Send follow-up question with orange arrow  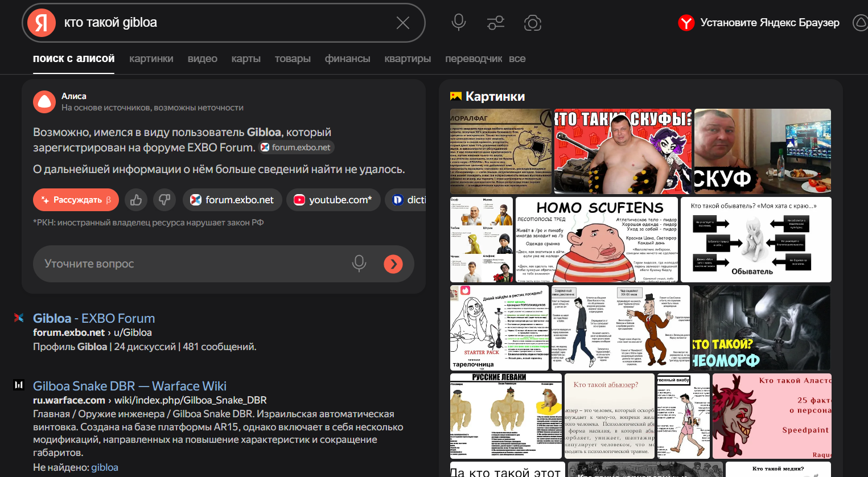click(x=393, y=264)
